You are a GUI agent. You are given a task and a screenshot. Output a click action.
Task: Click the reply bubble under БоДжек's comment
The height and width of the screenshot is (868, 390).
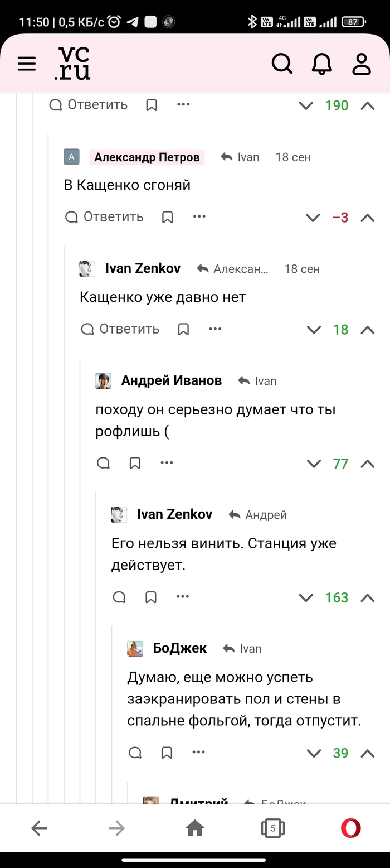click(135, 753)
